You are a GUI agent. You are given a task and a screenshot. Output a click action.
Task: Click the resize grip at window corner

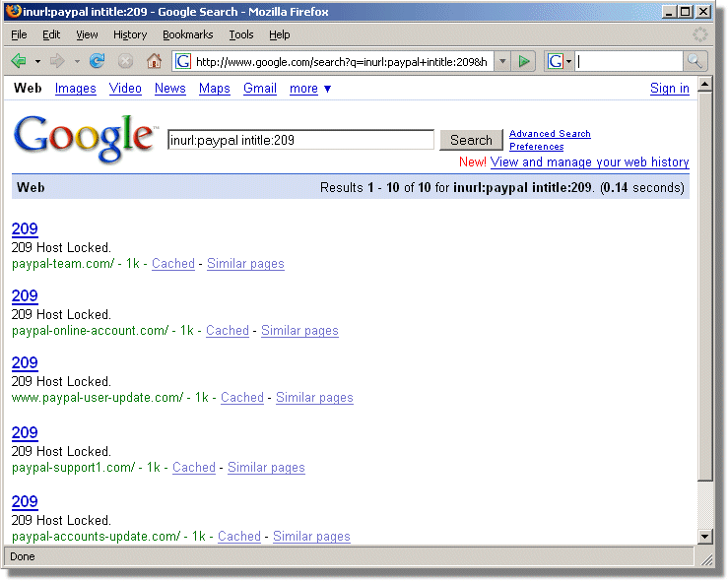point(706,559)
